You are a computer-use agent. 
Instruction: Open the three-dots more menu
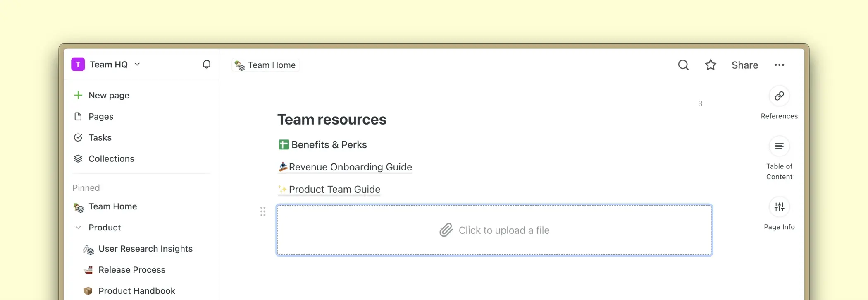(779, 65)
